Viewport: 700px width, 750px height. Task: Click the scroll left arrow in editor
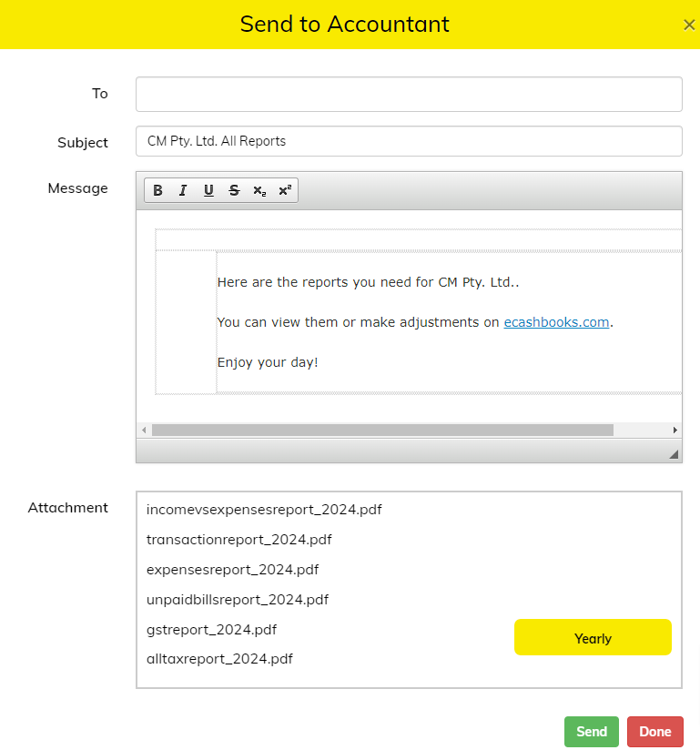click(x=143, y=430)
